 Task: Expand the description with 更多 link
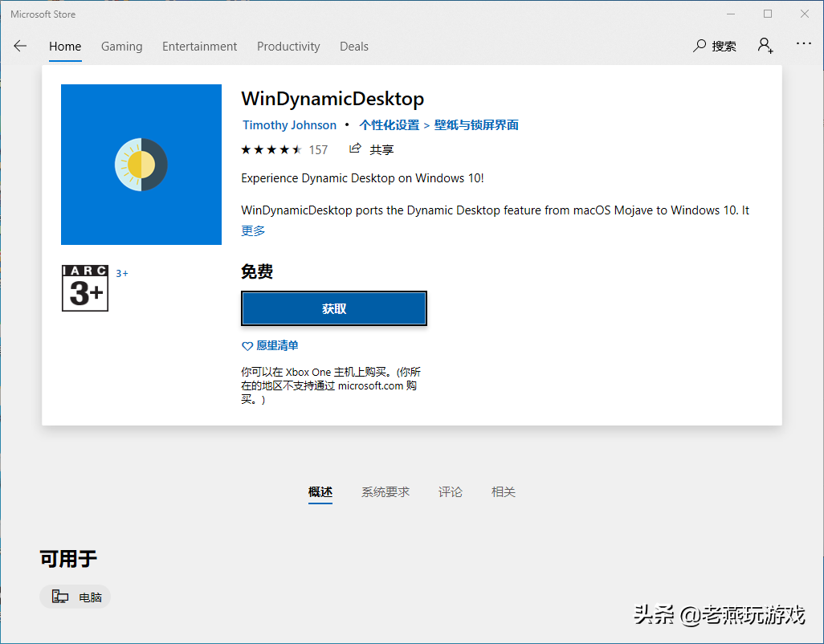253,230
